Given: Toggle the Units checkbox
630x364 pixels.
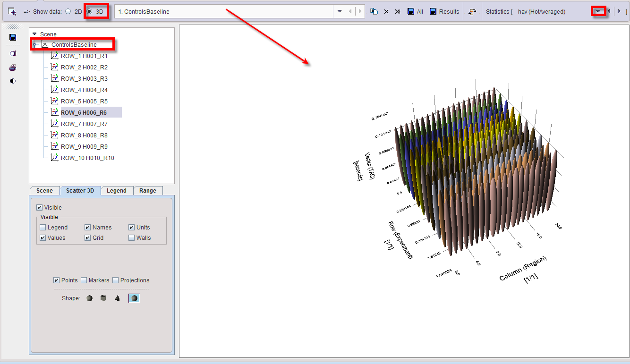Looking at the screenshot, I should point(132,228).
